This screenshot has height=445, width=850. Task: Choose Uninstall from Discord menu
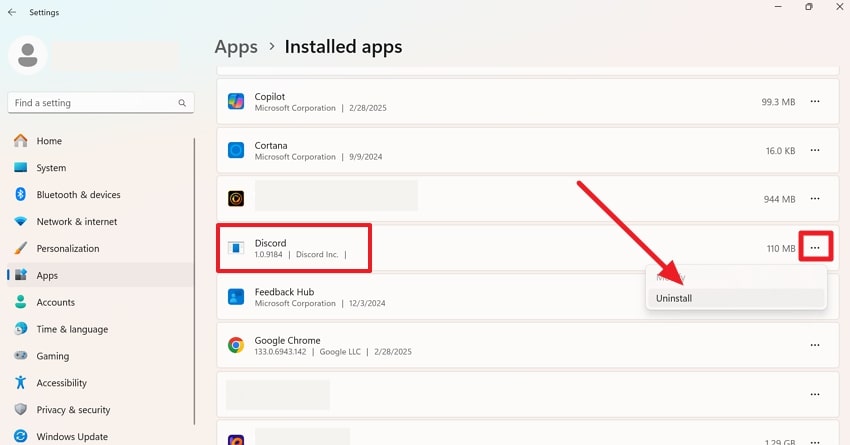pos(736,298)
